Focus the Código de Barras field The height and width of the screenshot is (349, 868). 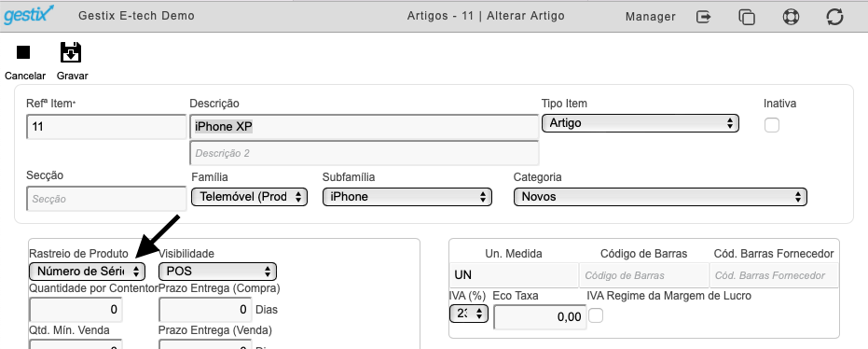(644, 274)
